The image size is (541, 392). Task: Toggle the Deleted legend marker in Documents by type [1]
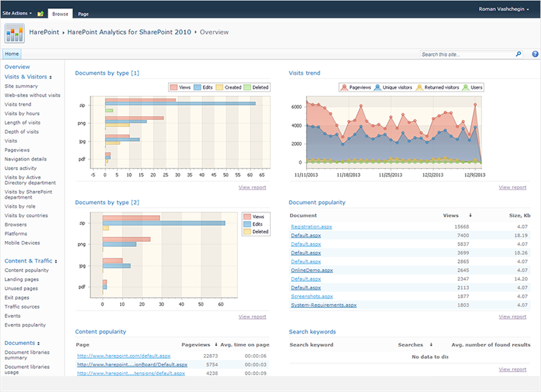coord(247,88)
